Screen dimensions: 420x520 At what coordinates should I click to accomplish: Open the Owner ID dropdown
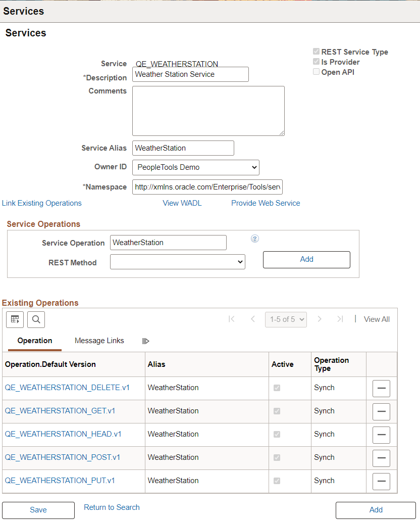tap(196, 167)
